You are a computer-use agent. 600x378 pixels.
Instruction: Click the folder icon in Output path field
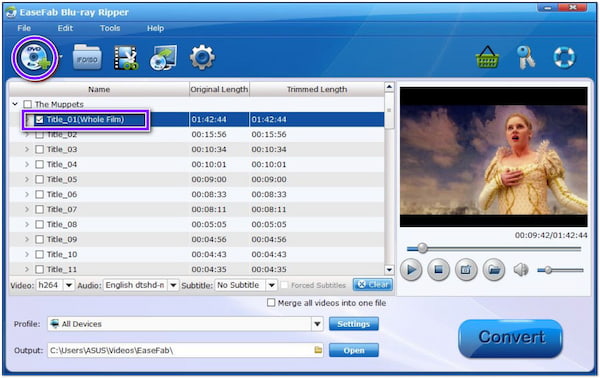tap(318, 350)
